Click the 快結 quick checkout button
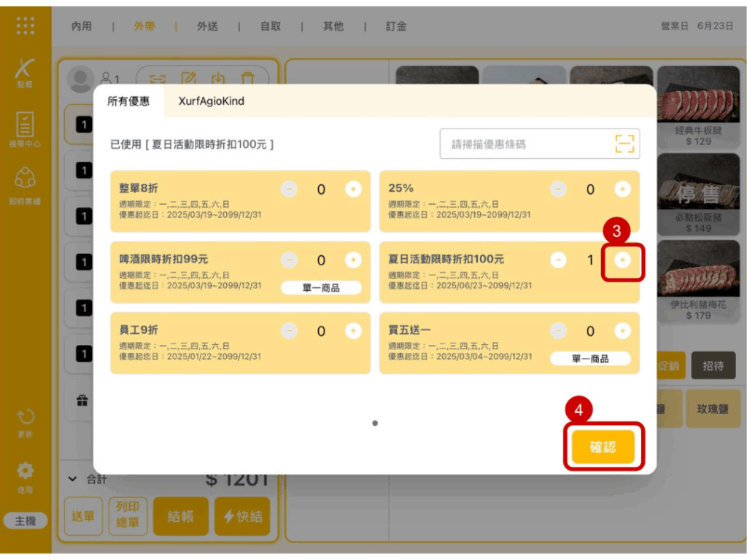The image size is (747, 560). point(243,516)
